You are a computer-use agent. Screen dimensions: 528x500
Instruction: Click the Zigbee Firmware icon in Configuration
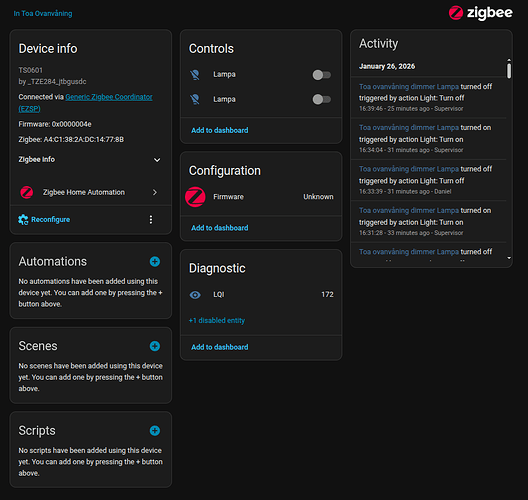[x=195, y=197]
